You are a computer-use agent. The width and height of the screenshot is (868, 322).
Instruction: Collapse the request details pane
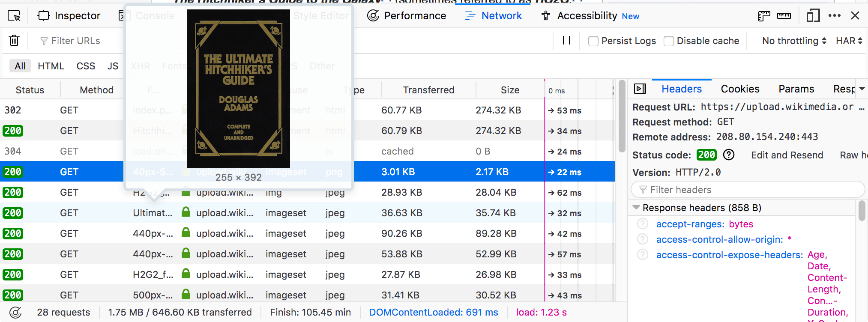640,89
